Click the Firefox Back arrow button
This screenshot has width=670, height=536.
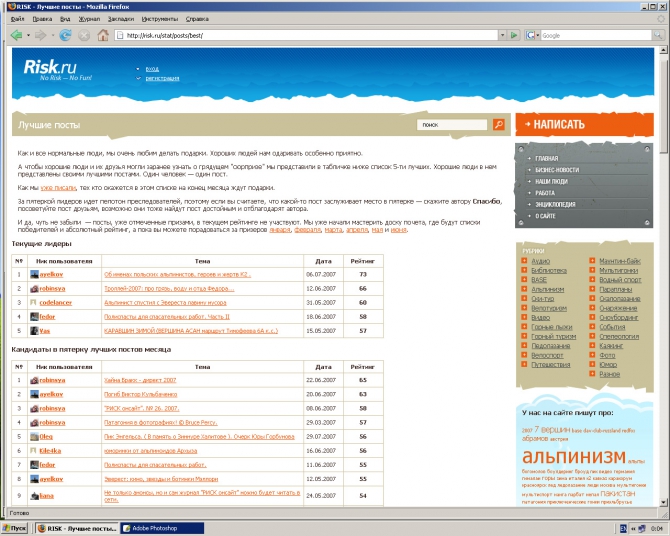tap(16, 35)
